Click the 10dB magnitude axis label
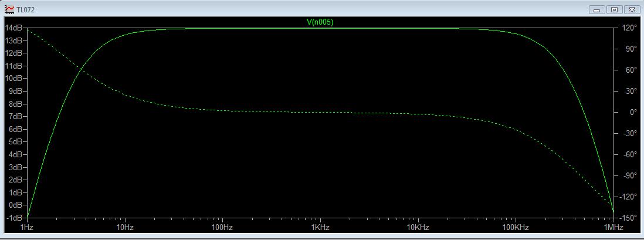The image size is (644, 240). point(13,79)
